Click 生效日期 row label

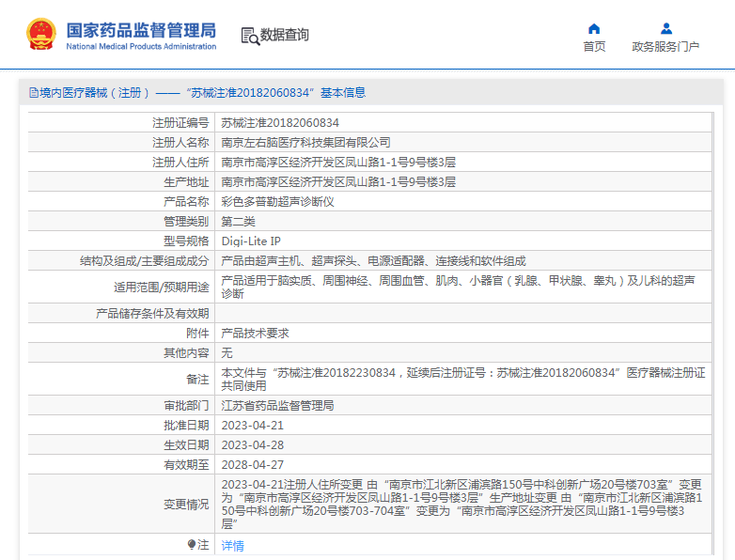point(186,444)
